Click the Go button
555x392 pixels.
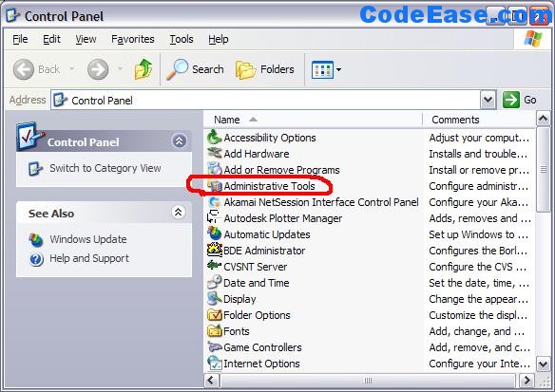[x=520, y=100]
